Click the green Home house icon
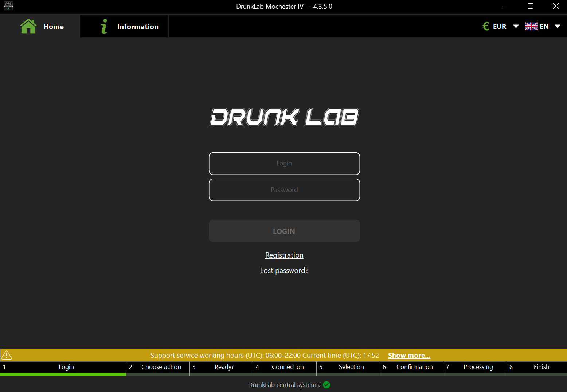This screenshot has height=392, width=567. [x=28, y=26]
